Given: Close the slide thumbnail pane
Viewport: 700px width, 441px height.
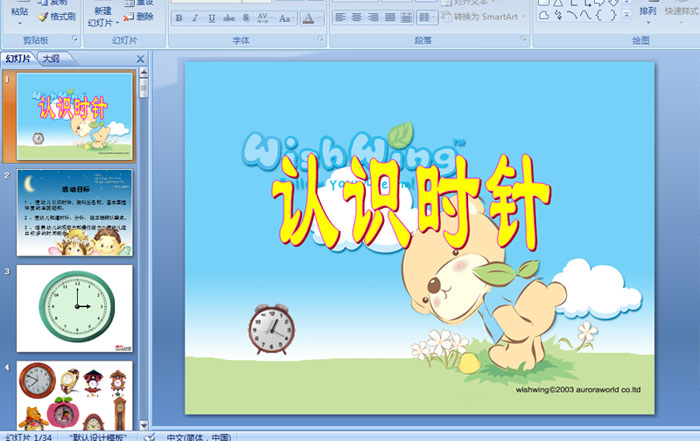Looking at the screenshot, I should (x=140, y=59).
